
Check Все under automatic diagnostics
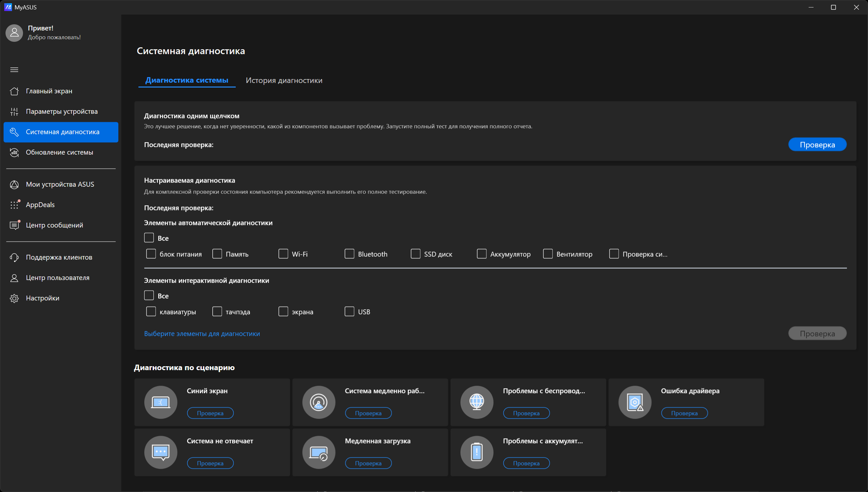tap(149, 238)
